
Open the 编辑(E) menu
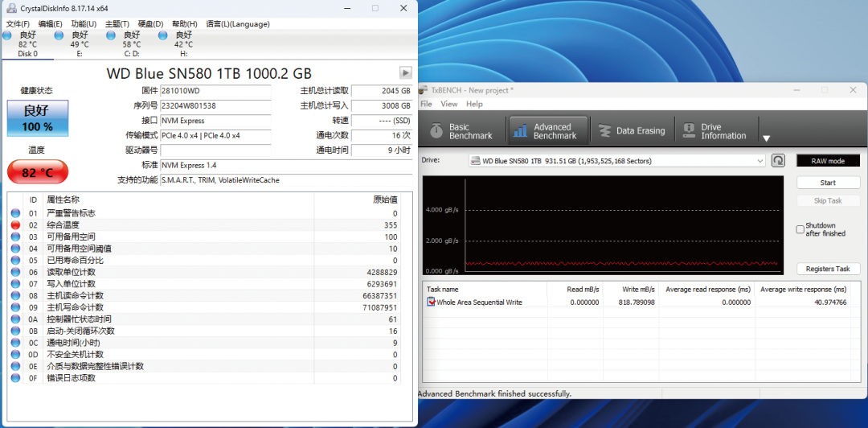click(51, 24)
